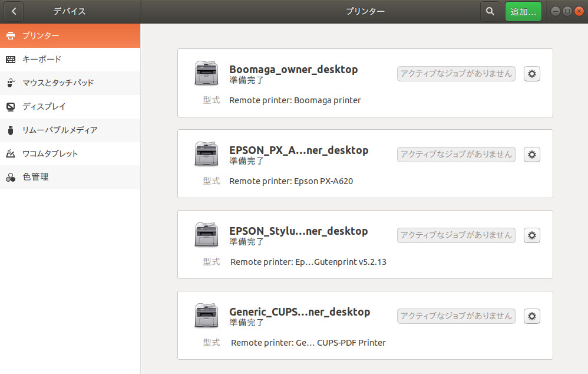588x374 pixels.
Task: Click the mouse icon in the sidebar
Action: click(x=11, y=83)
